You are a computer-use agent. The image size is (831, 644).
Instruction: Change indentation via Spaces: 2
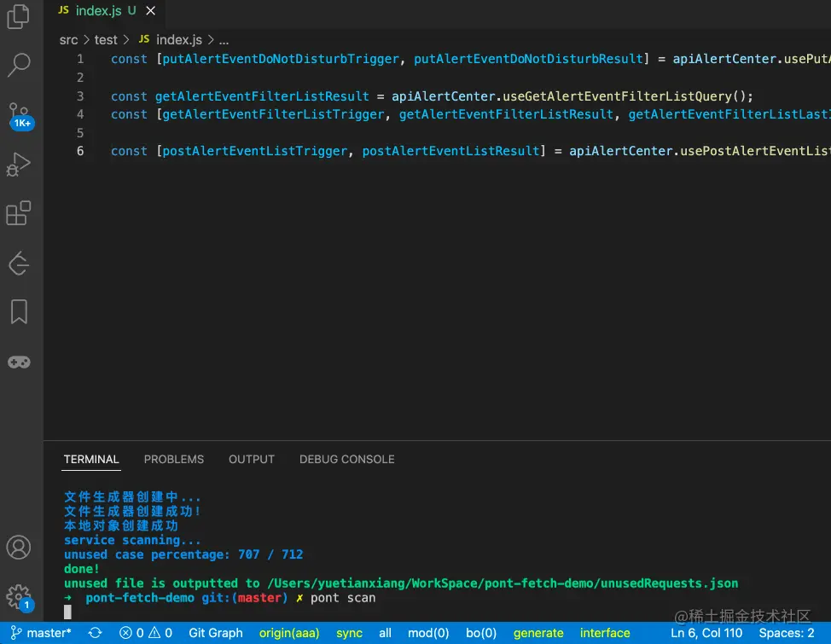(786, 633)
